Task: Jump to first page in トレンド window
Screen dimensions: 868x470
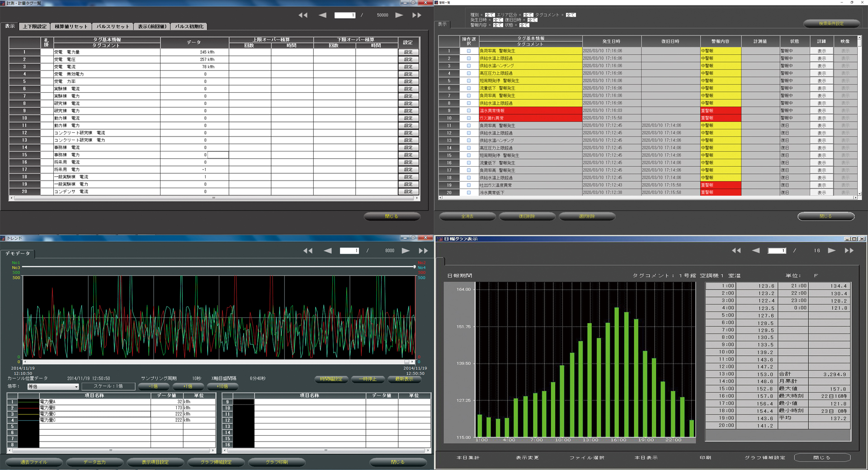Action: click(x=308, y=250)
